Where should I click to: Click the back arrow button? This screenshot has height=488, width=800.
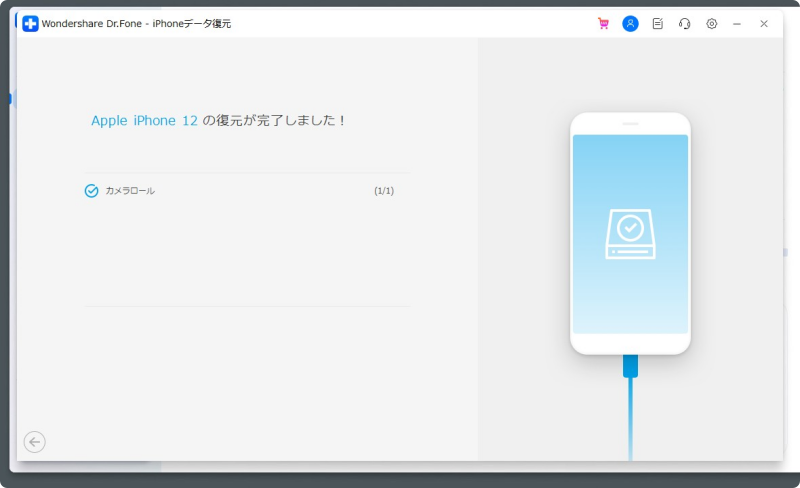[35, 442]
